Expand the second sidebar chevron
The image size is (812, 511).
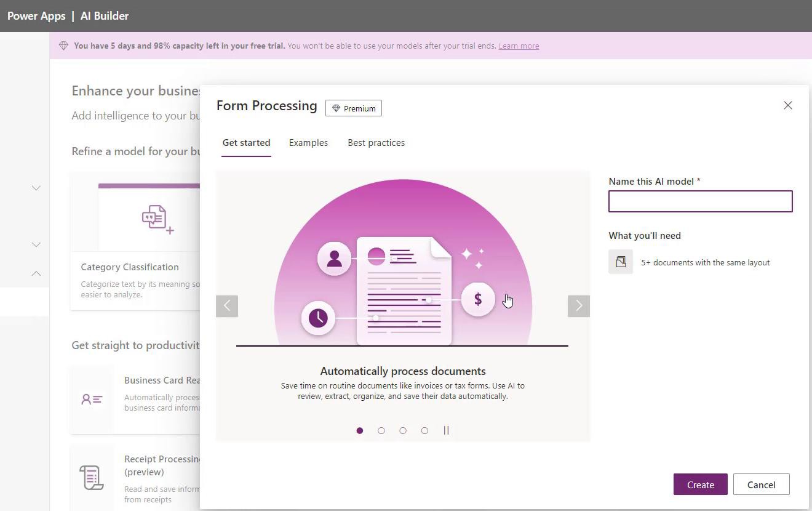tap(36, 244)
